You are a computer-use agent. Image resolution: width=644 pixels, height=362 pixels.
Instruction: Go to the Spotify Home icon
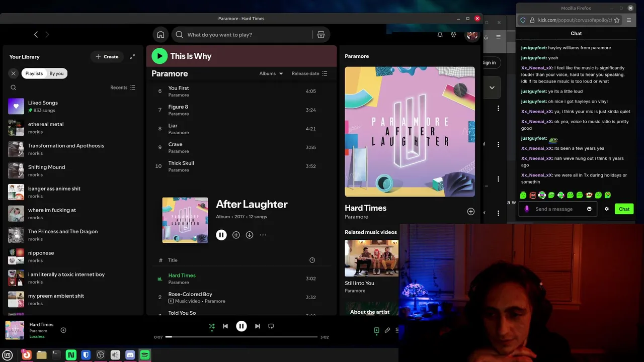[x=160, y=35]
